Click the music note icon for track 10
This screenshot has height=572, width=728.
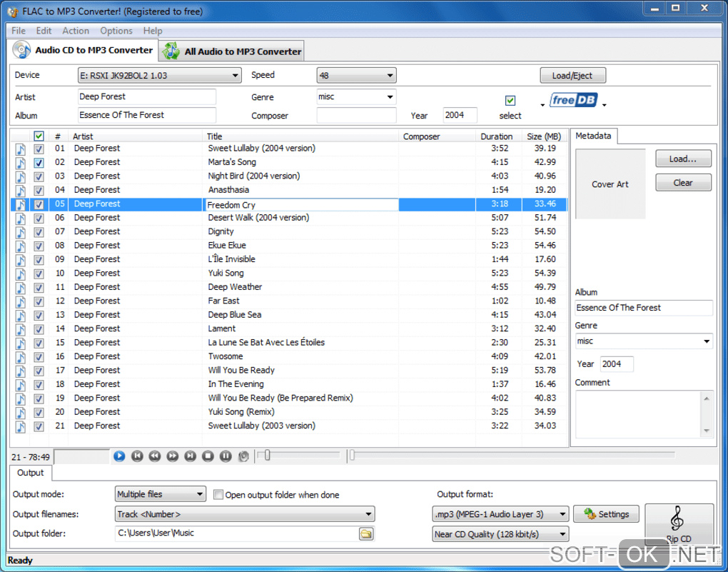pyautogui.click(x=21, y=274)
